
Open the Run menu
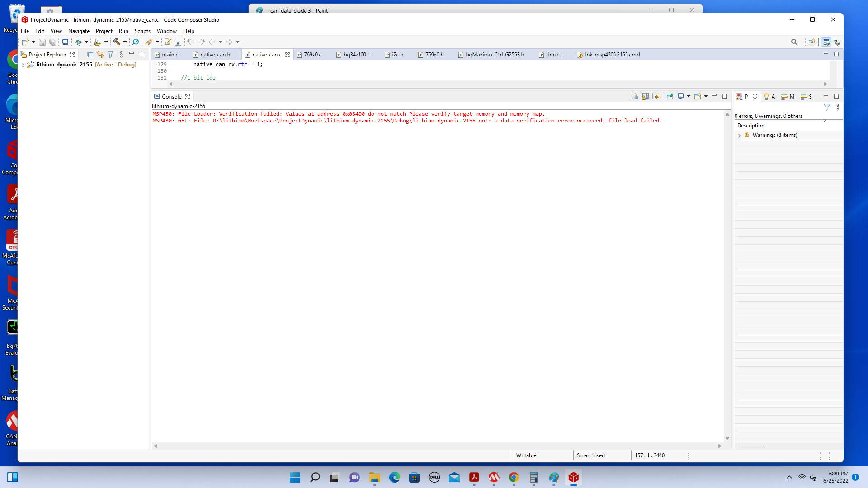[123, 31]
